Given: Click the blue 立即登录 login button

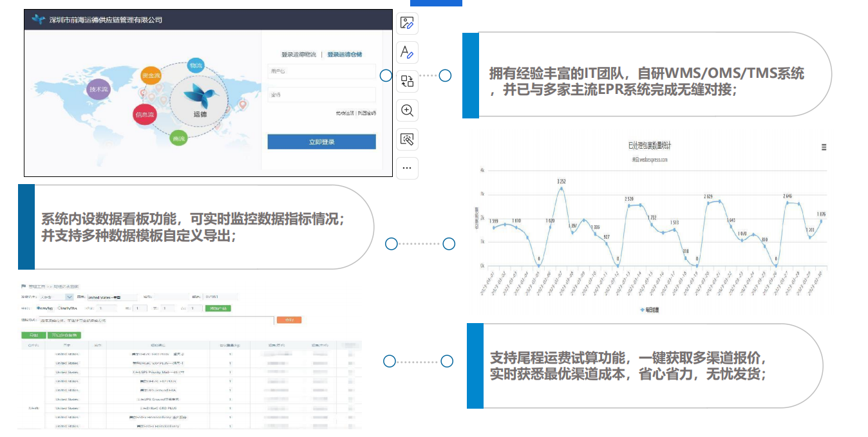Looking at the screenshot, I should click(x=321, y=142).
